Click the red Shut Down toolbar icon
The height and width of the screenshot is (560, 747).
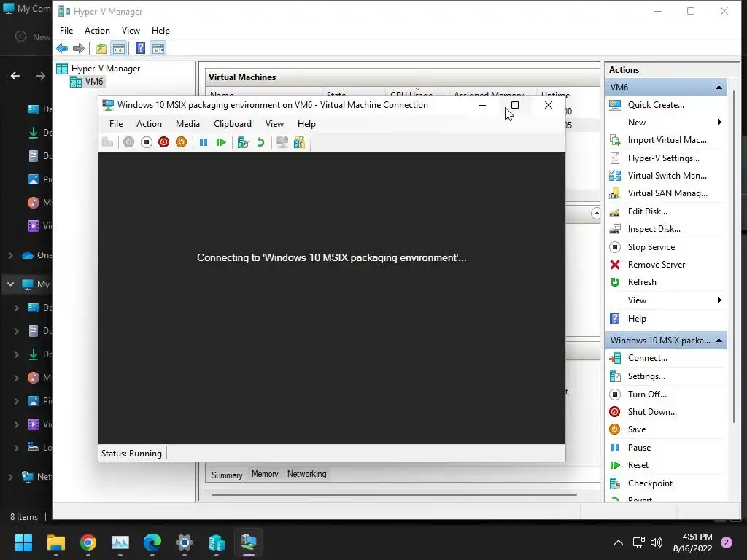163,142
